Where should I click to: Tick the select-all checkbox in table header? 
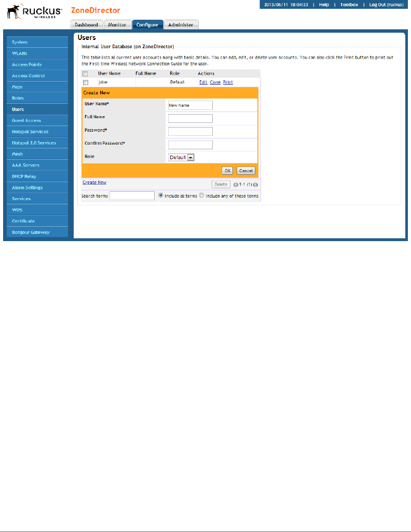click(85, 74)
